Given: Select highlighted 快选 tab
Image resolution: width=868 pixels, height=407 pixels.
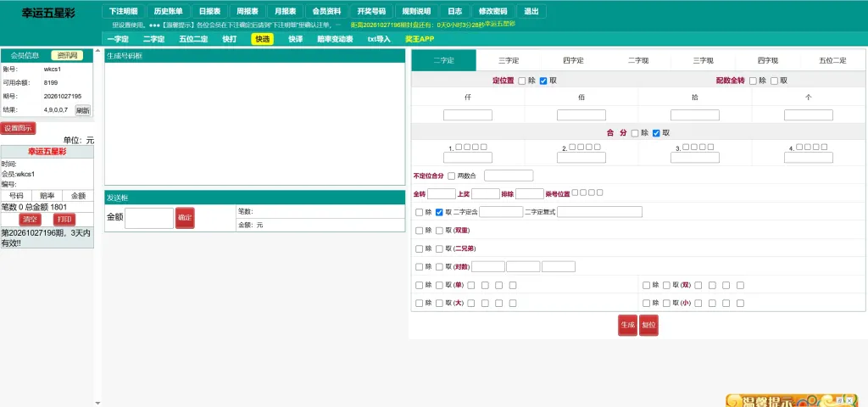Looking at the screenshot, I should coord(263,39).
